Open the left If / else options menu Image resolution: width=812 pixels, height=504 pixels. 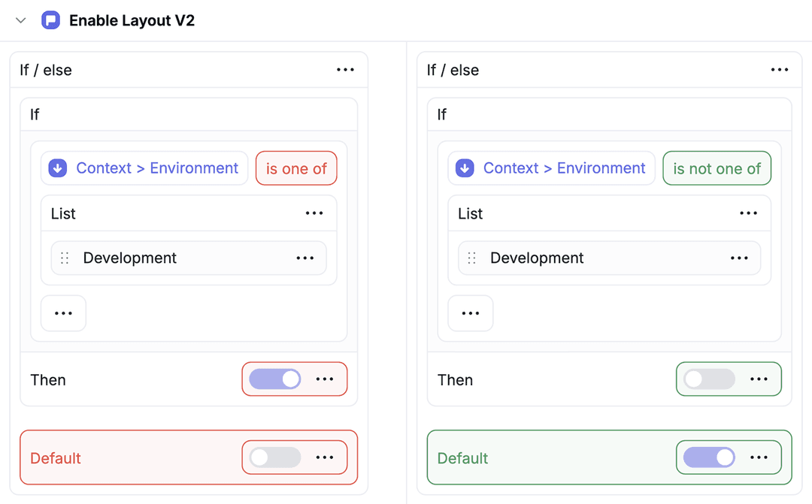coord(345,70)
